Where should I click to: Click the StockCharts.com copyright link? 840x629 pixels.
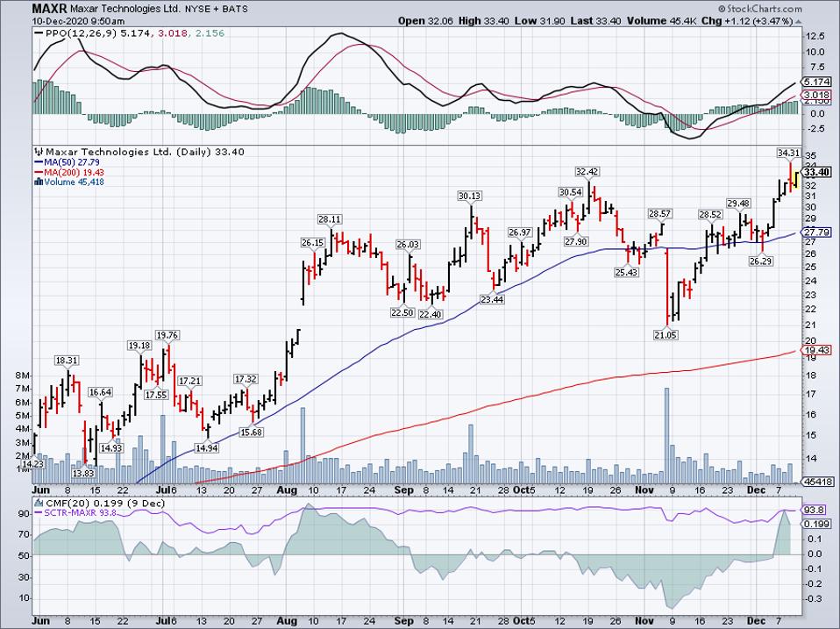(760, 9)
